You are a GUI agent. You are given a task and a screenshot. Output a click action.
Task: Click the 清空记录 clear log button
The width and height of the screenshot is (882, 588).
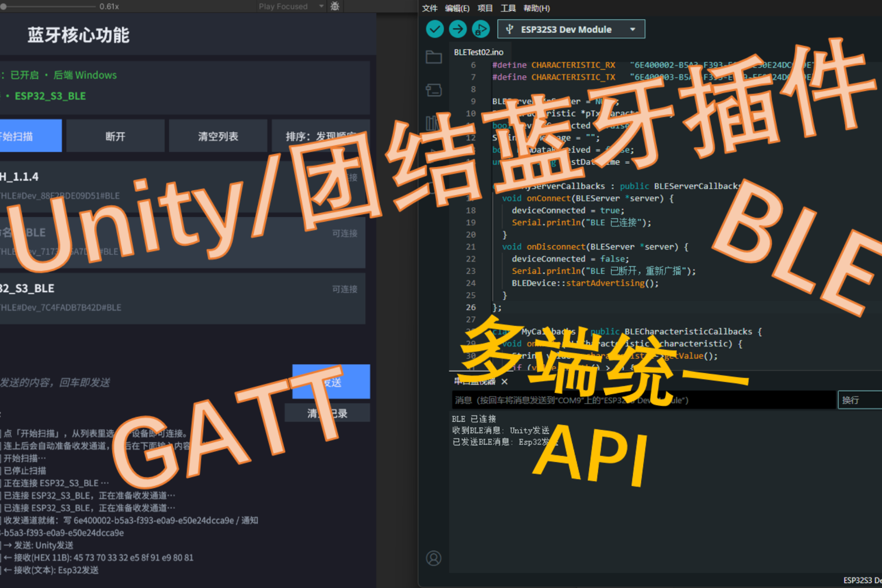point(327,413)
